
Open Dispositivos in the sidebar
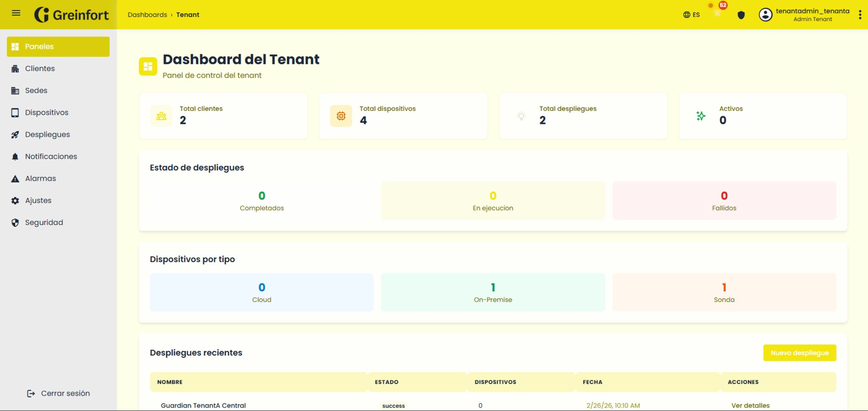(x=58, y=112)
